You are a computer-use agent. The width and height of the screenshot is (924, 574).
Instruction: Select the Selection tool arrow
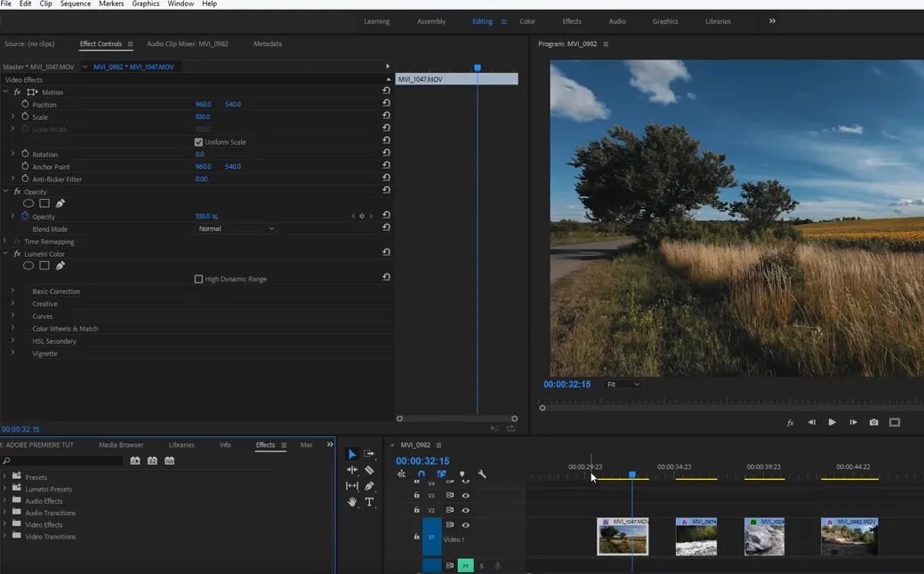(x=352, y=454)
